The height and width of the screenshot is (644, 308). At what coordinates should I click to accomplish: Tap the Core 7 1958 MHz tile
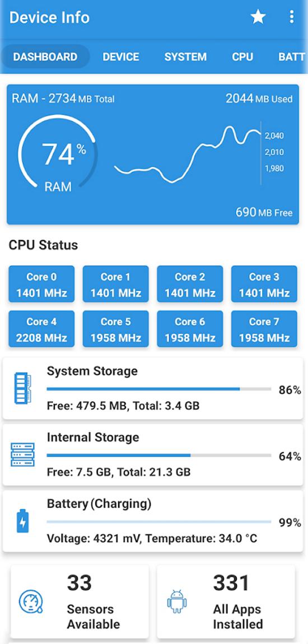click(x=264, y=329)
